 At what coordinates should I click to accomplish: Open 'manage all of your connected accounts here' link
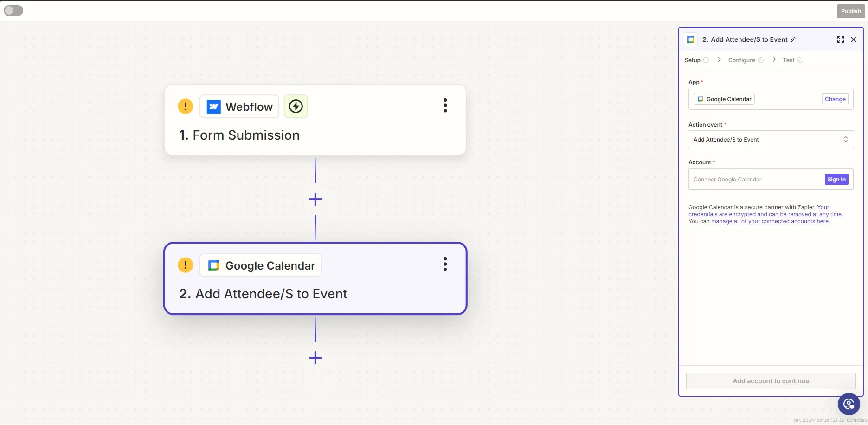pyautogui.click(x=770, y=221)
